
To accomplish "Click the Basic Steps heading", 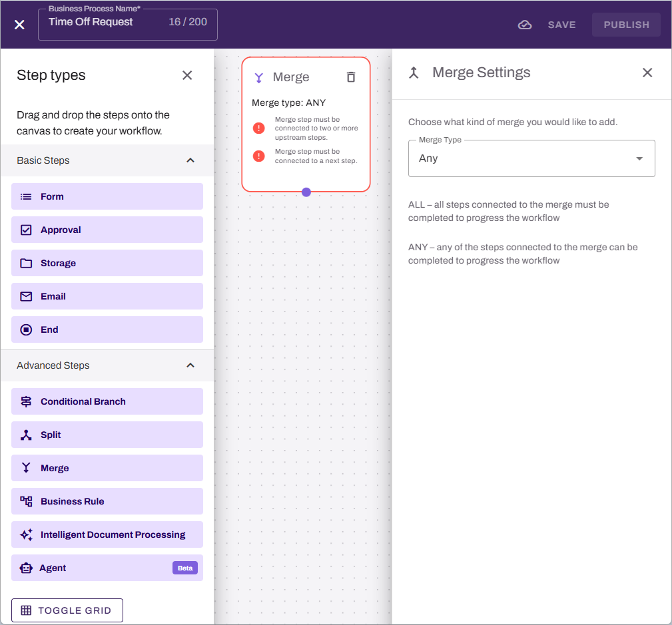I will pos(43,160).
